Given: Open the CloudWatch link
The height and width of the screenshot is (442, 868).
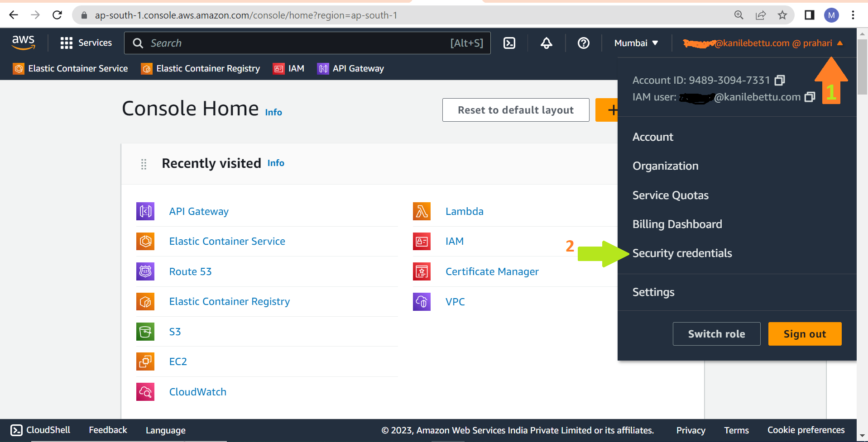Looking at the screenshot, I should coord(197,392).
